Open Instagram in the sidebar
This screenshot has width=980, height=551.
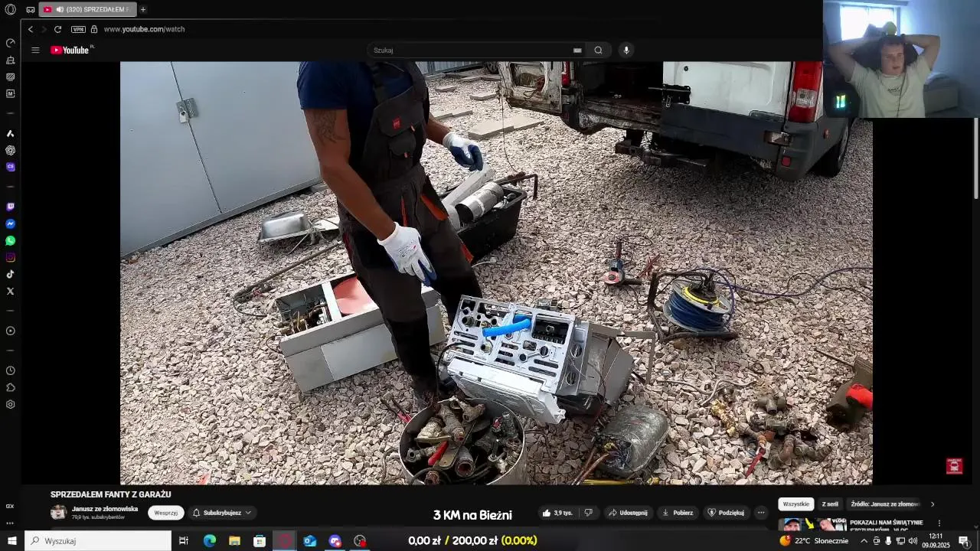(10, 257)
